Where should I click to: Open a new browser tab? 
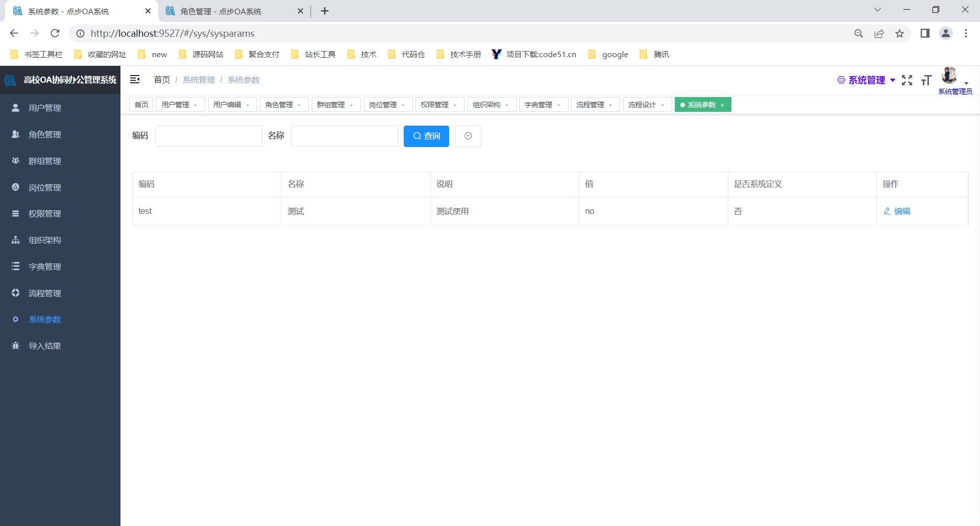click(325, 11)
